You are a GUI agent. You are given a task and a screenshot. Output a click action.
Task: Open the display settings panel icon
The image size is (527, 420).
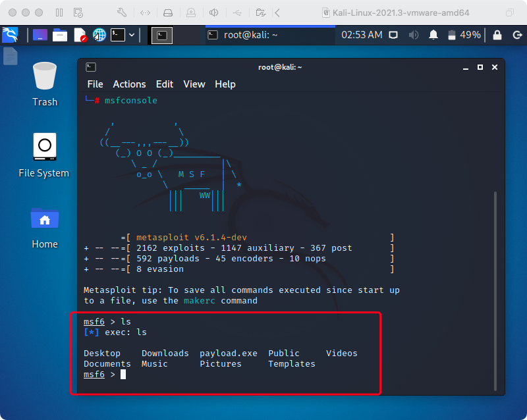(x=393, y=35)
